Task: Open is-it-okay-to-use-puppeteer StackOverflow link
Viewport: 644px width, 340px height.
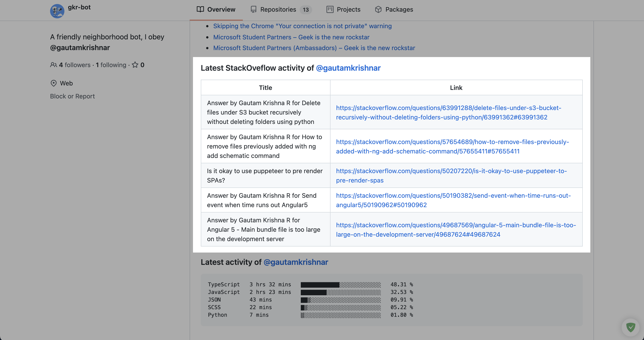Action: 451,176
